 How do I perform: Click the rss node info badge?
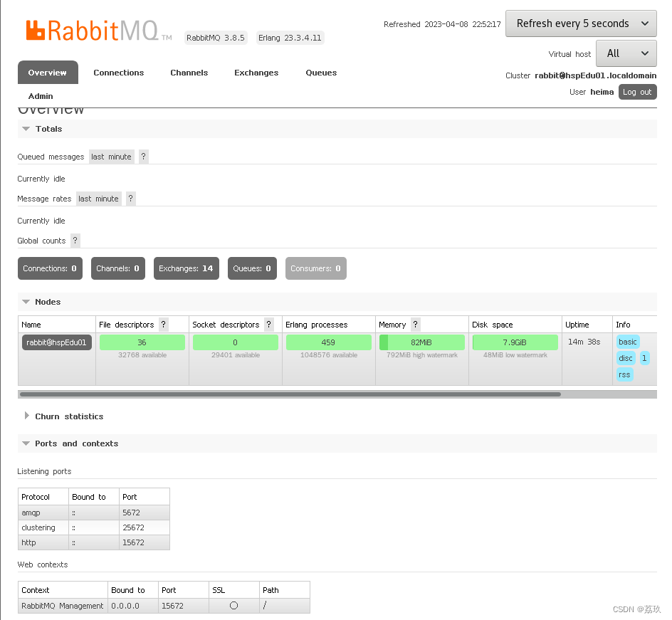(624, 374)
